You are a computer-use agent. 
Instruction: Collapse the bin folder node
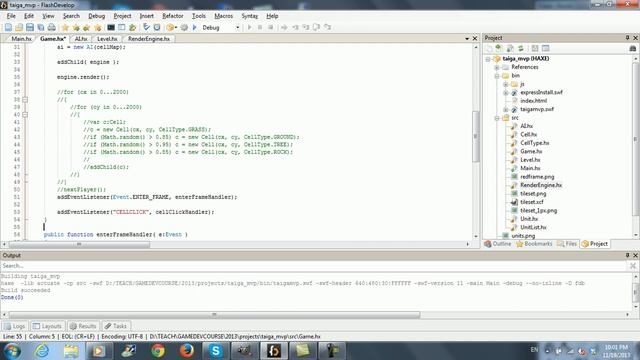(497, 76)
